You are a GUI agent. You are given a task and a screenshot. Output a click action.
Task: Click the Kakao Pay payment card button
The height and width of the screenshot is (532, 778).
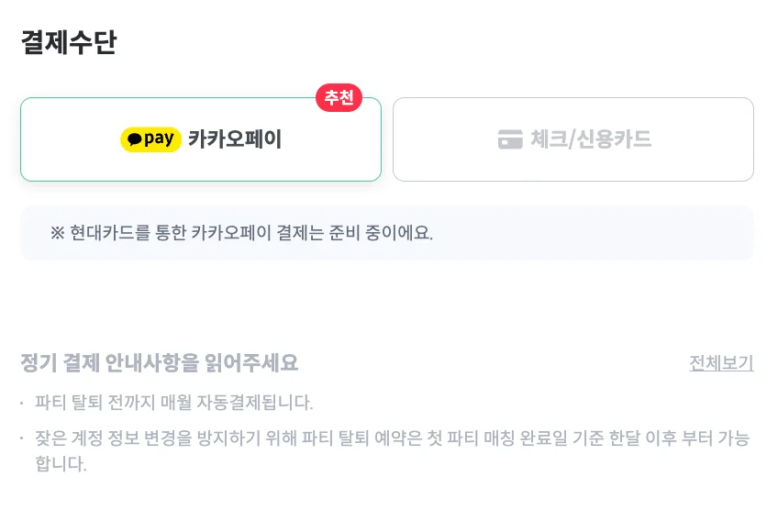click(x=201, y=139)
